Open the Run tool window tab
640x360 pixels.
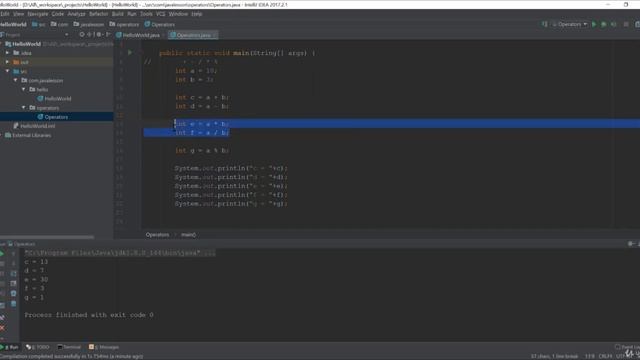tap(10, 347)
